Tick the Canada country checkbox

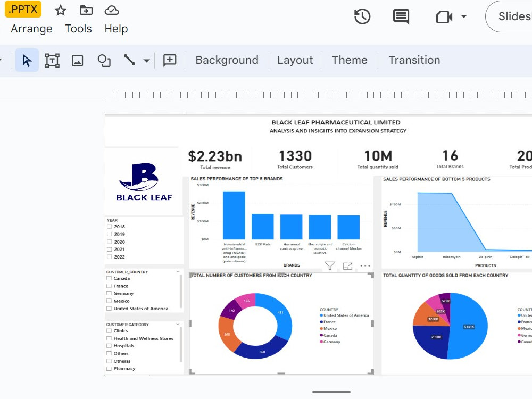tap(109, 278)
